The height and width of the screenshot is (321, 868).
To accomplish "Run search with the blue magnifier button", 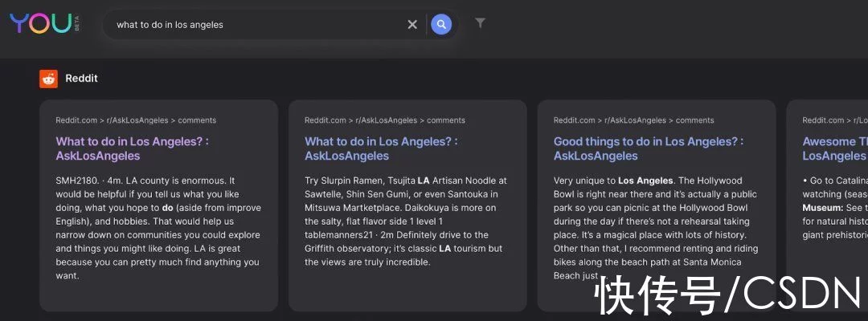I will 441,24.
